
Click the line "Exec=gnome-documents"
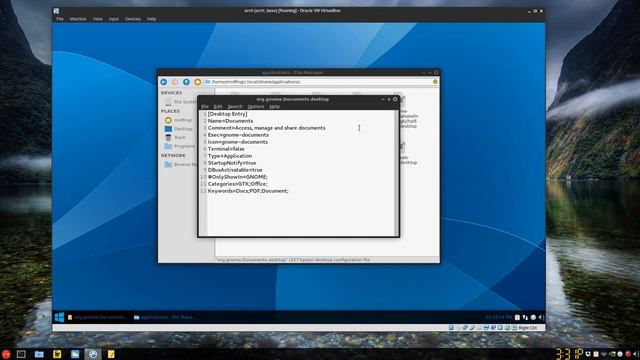point(238,135)
